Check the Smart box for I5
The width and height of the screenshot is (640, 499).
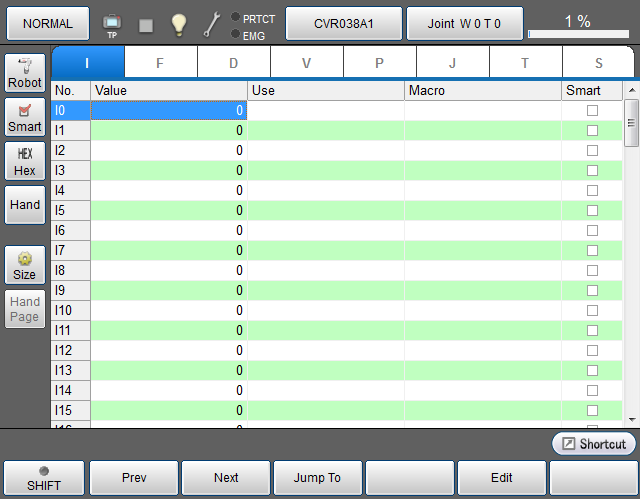(x=592, y=210)
